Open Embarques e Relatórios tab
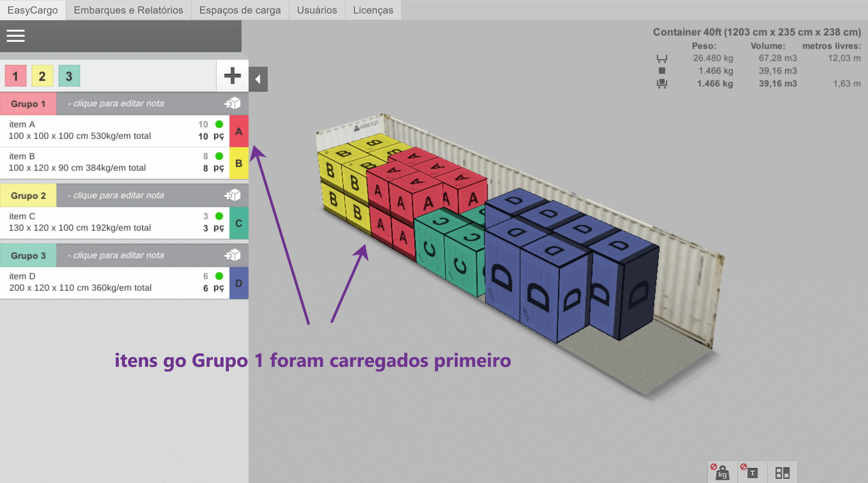 coord(128,10)
